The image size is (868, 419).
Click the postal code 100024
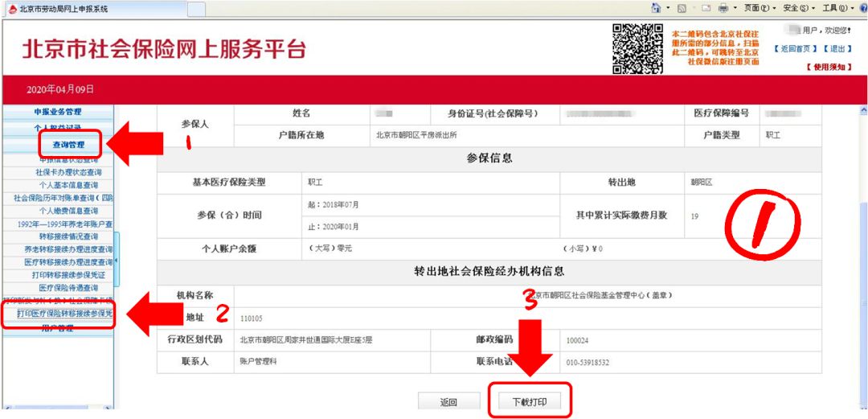point(577,340)
